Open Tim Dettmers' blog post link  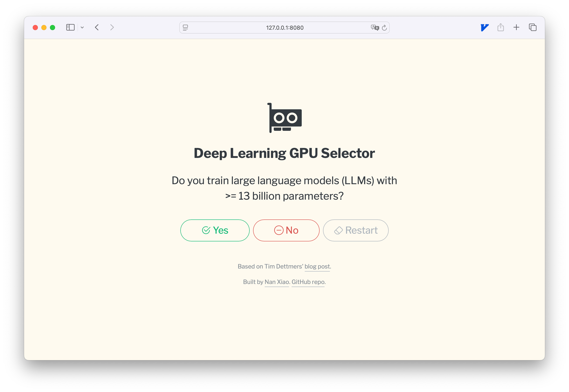coord(317,267)
